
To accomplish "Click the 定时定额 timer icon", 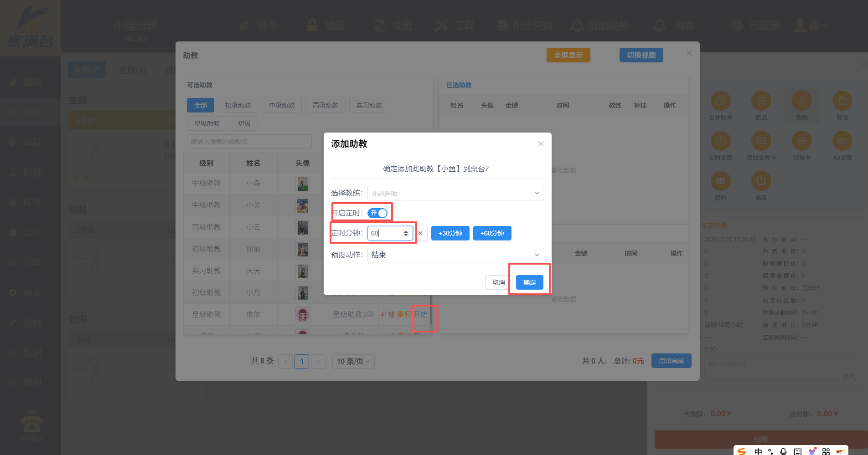I will (720, 141).
